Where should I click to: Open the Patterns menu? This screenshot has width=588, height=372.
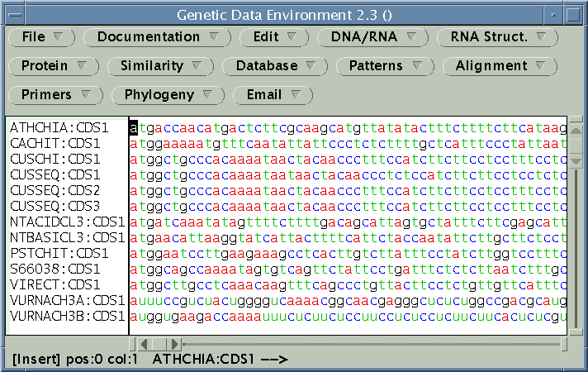click(385, 66)
